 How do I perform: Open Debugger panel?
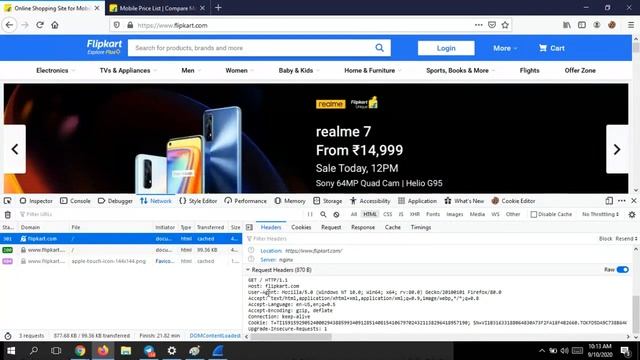[x=115, y=201]
